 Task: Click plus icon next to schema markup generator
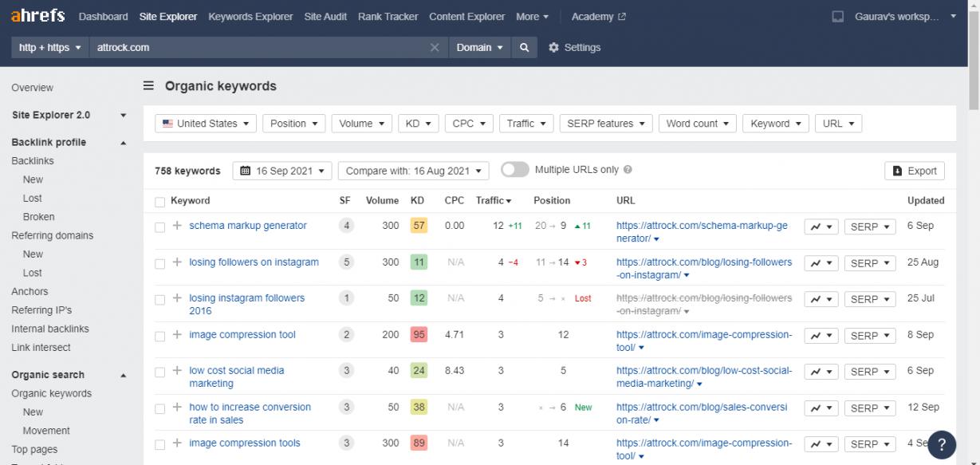177,226
